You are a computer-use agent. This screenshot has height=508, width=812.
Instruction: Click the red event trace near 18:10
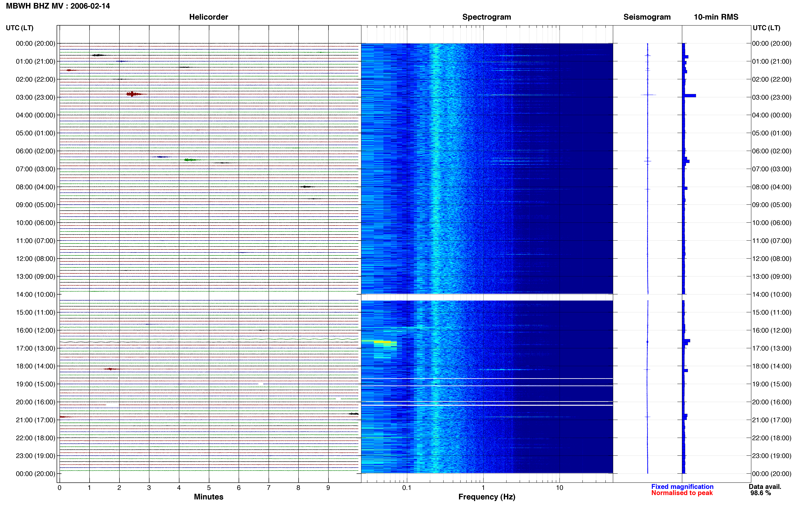coord(111,369)
